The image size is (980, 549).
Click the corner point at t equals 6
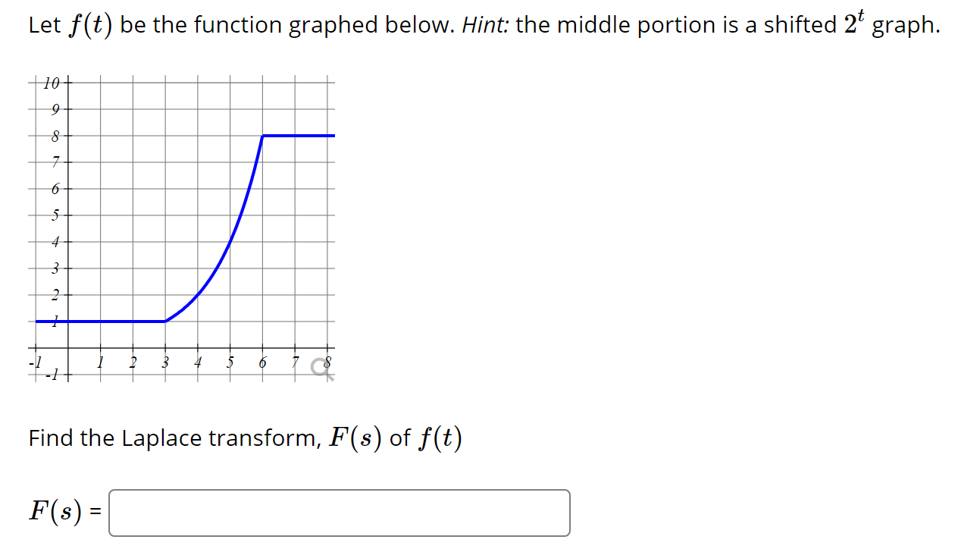(x=263, y=136)
